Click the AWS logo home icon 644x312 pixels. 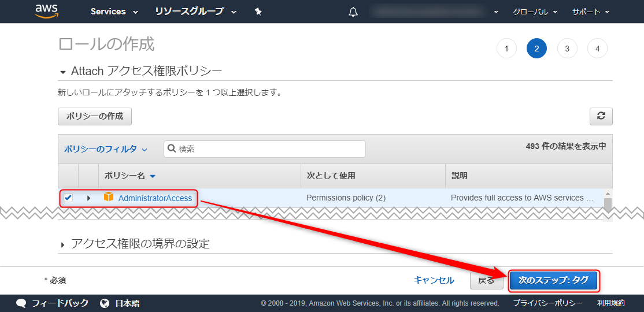click(x=45, y=12)
